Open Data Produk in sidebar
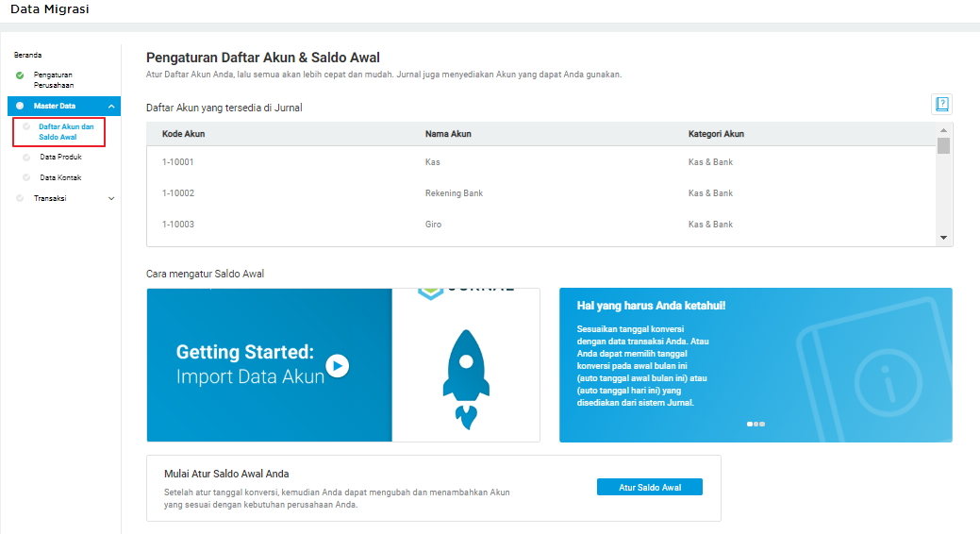The width and height of the screenshot is (980, 534). click(x=60, y=157)
